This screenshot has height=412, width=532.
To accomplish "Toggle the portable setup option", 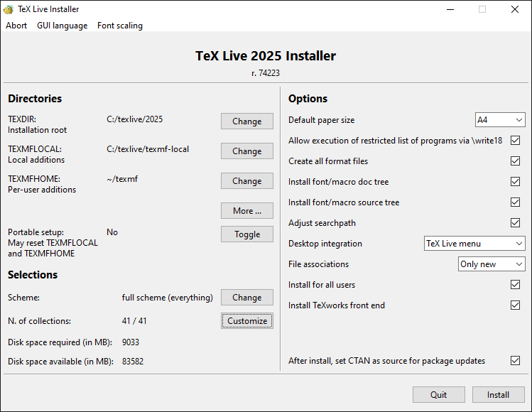I will coord(246,234).
